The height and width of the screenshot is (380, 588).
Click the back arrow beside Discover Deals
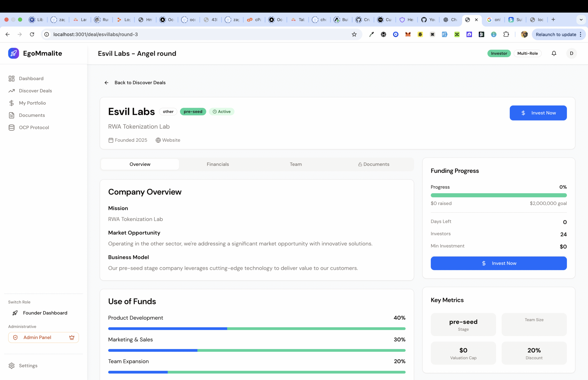point(106,83)
